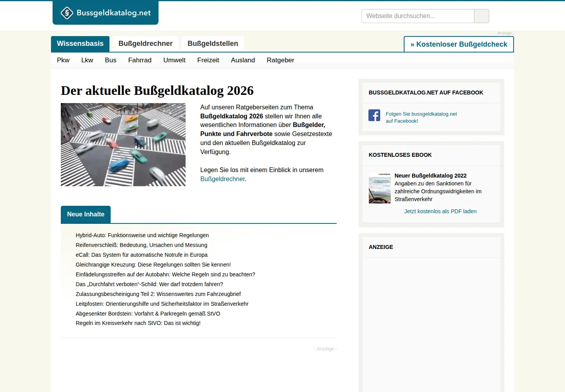Click the Bussgeldkatalog.net site logo

click(x=106, y=13)
